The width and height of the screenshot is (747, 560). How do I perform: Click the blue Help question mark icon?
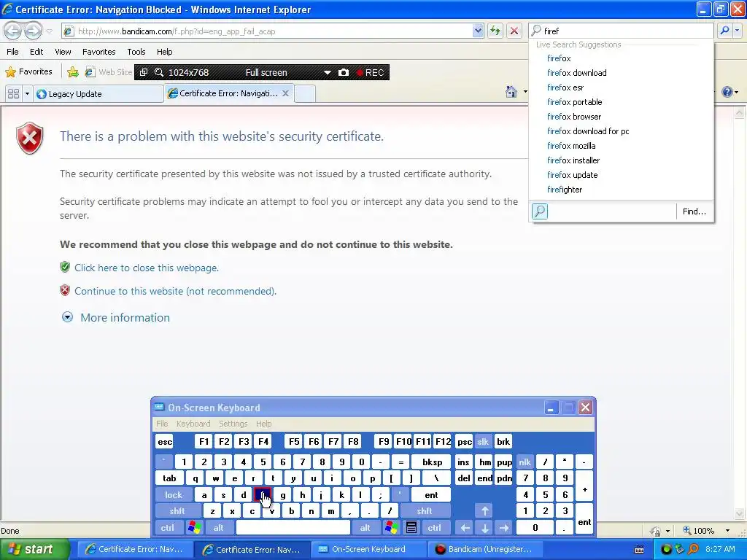727,92
